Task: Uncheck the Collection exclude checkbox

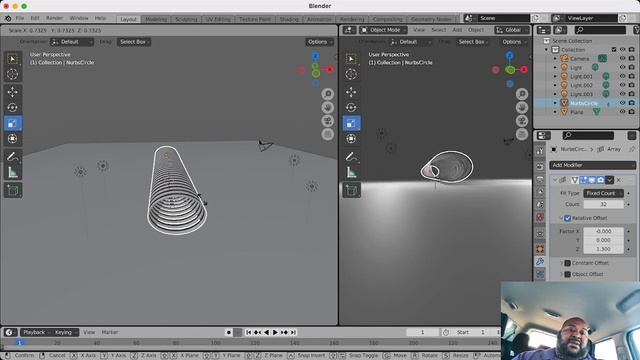Action: [614, 49]
